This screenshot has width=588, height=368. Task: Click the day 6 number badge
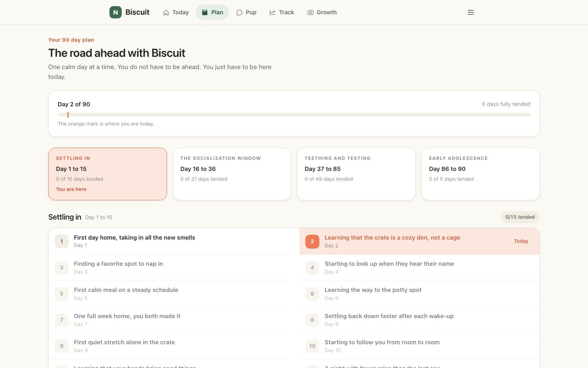click(x=312, y=294)
